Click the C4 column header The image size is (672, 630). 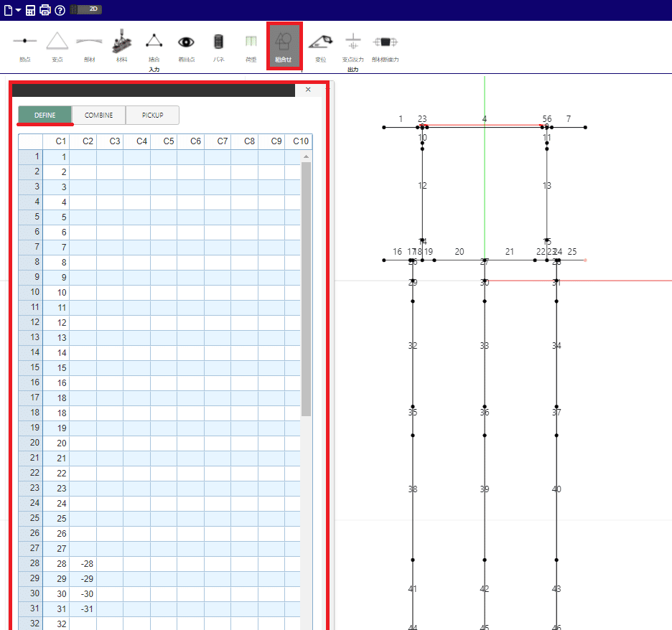[137, 141]
